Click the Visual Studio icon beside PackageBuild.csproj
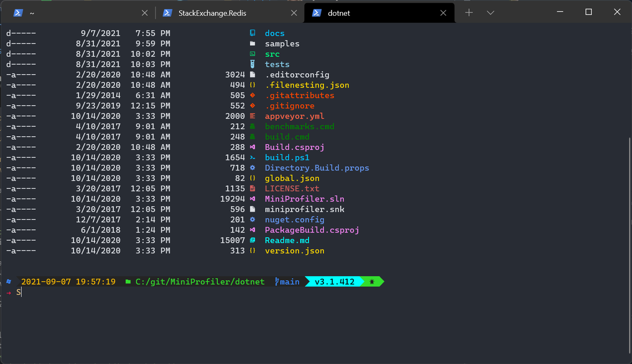This screenshot has height=364, width=632. (x=252, y=230)
